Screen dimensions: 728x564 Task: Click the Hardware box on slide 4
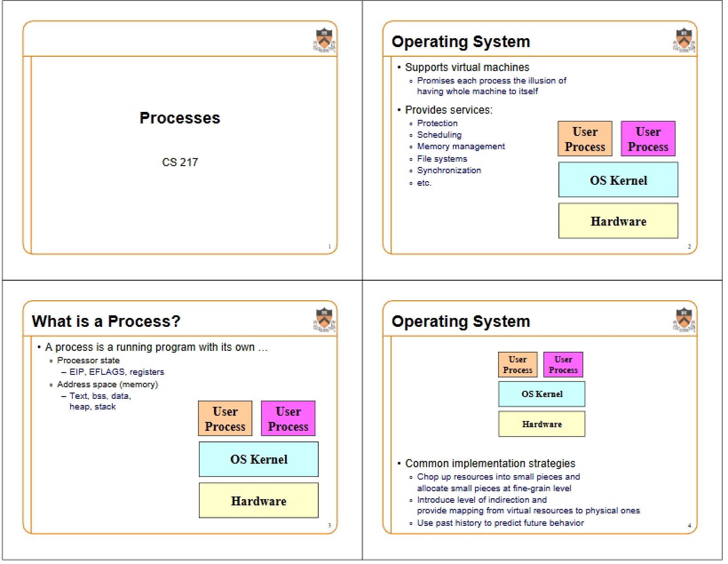542,424
